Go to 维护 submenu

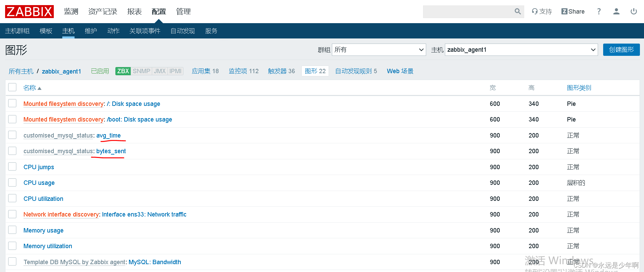click(x=91, y=31)
